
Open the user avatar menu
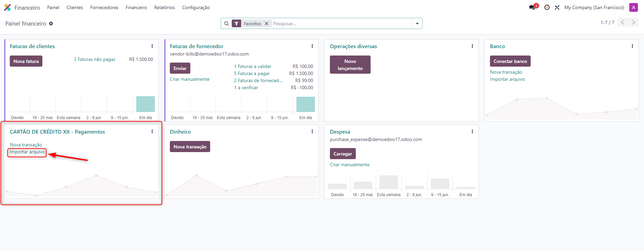(x=634, y=7)
